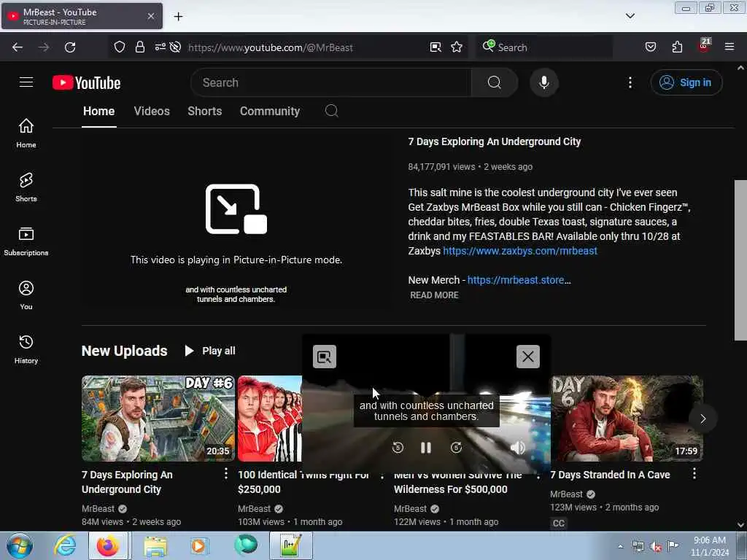Reload the current page

pos(70,47)
